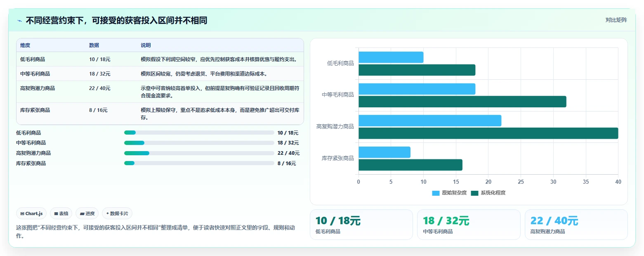Open the 10 / 18元 低毛利商品 data card
The image size is (644, 256).
pos(361,225)
